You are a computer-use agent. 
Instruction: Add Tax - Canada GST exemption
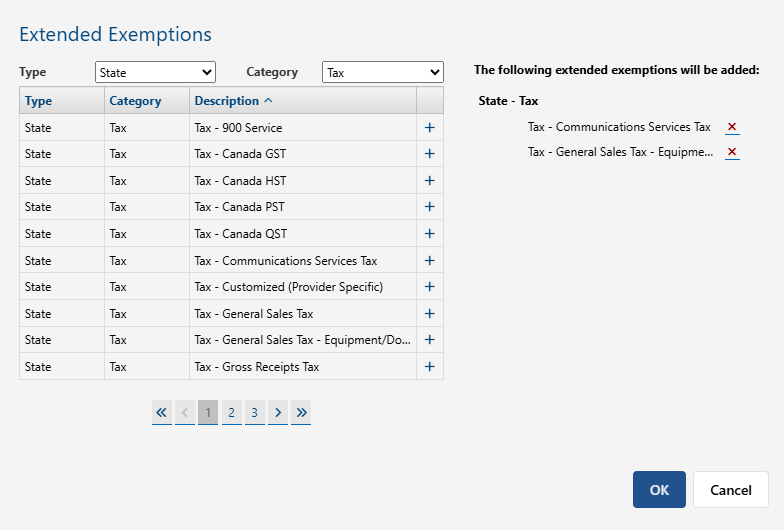(x=430, y=154)
